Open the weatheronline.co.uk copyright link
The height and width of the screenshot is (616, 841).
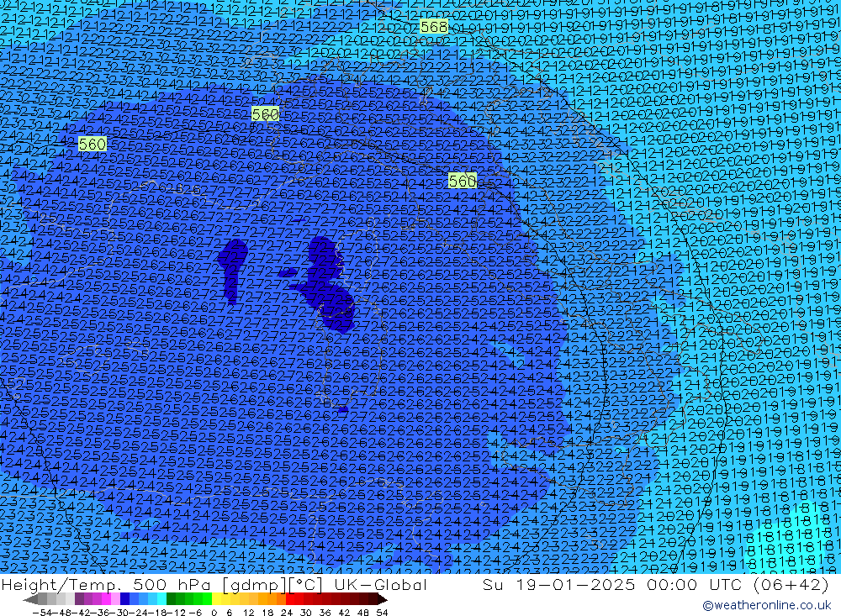[766, 605]
